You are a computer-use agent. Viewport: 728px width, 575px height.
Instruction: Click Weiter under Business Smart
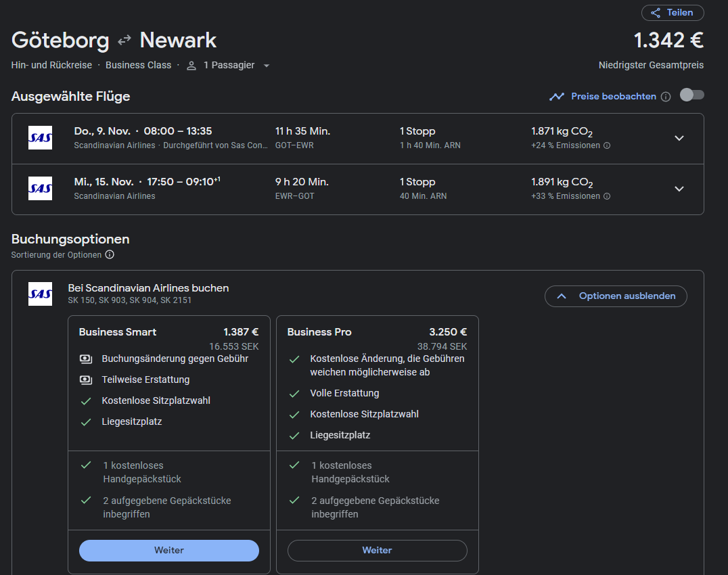pyautogui.click(x=169, y=550)
